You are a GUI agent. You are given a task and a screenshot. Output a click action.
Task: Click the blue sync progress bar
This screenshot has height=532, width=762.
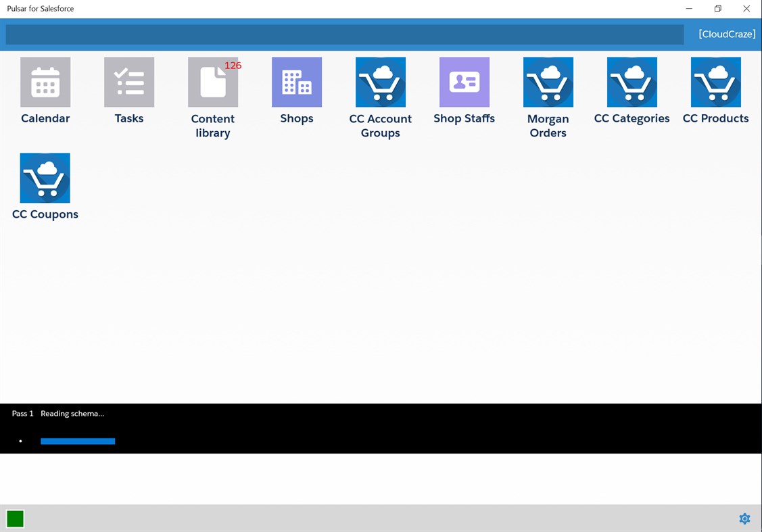pyautogui.click(x=78, y=441)
